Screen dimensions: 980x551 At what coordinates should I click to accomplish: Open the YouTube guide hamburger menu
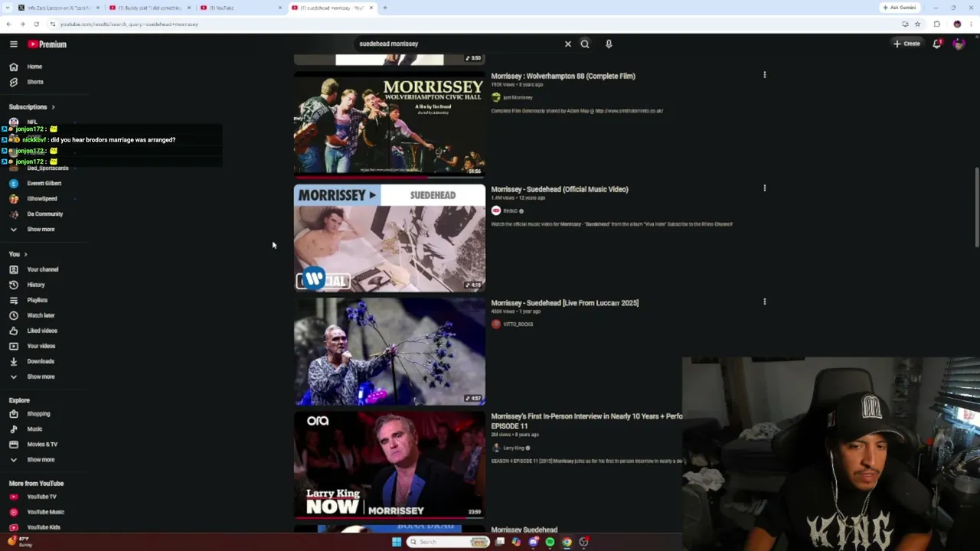pyautogui.click(x=13, y=44)
